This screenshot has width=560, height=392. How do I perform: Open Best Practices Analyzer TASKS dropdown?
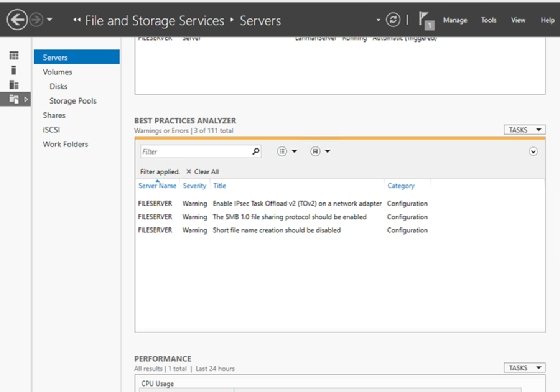pyautogui.click(x=525, y=130)
